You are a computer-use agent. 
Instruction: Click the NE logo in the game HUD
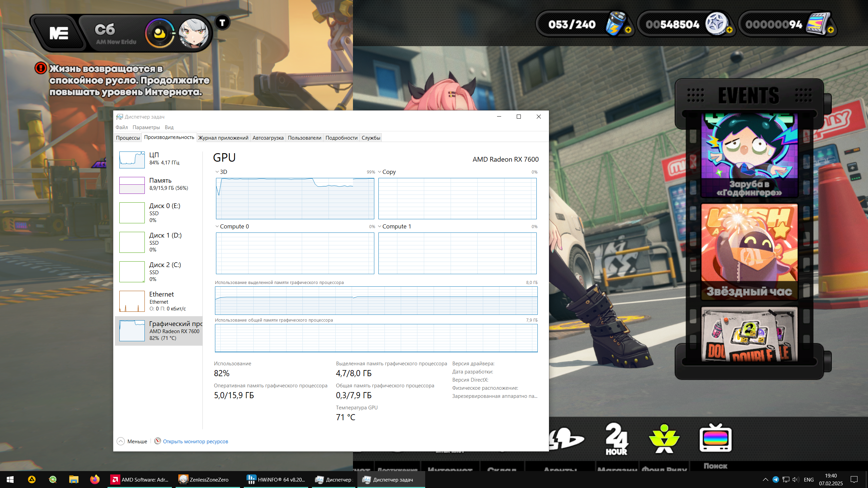(59, 33)
